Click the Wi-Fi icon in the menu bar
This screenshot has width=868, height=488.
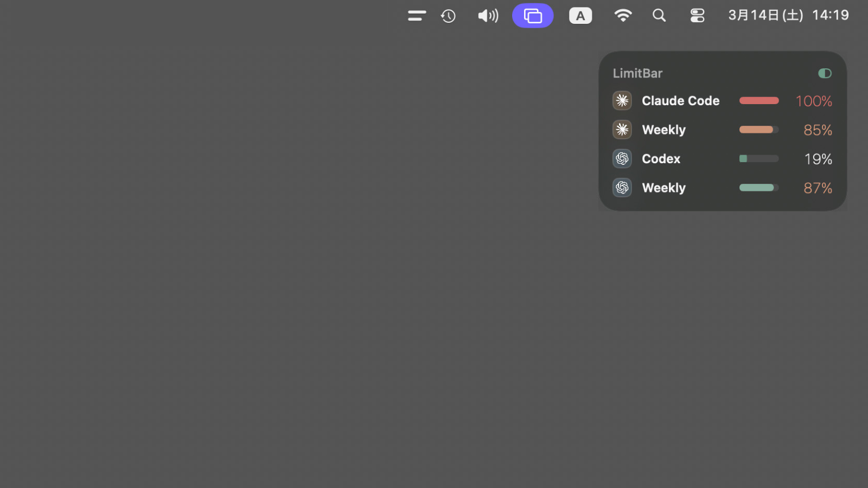click(623, 15)
